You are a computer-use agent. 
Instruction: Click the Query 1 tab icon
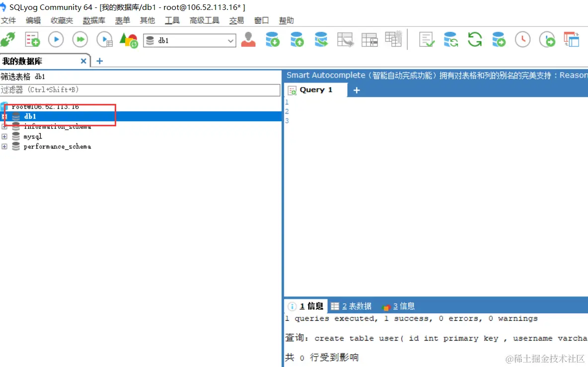[x=292, y=90]
